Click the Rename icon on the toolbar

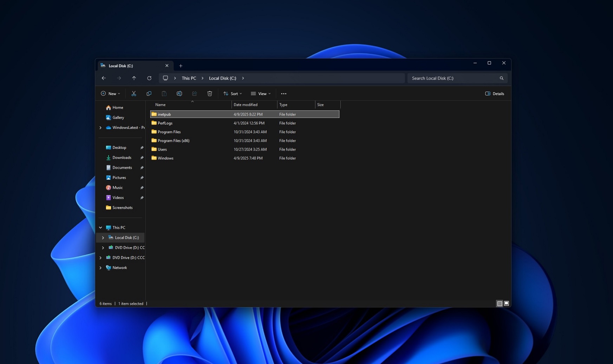point(179,93)
